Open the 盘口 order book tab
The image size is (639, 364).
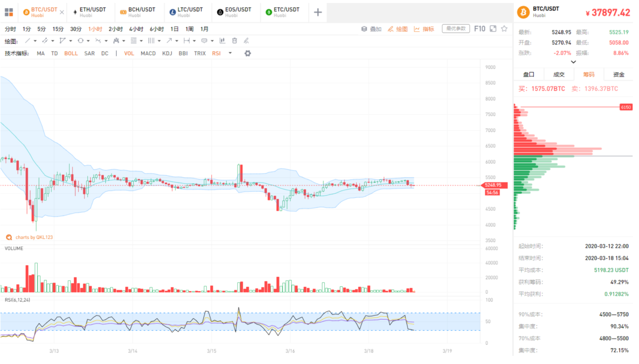click(529, 74)
